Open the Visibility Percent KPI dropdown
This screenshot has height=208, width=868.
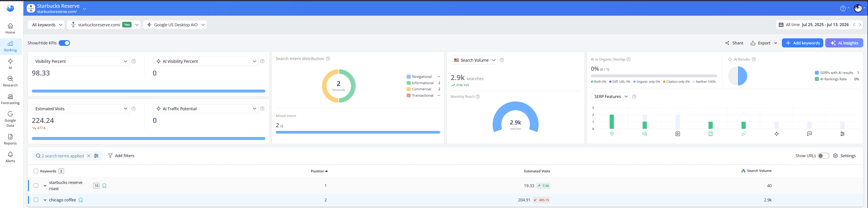(x=81, y=61)
